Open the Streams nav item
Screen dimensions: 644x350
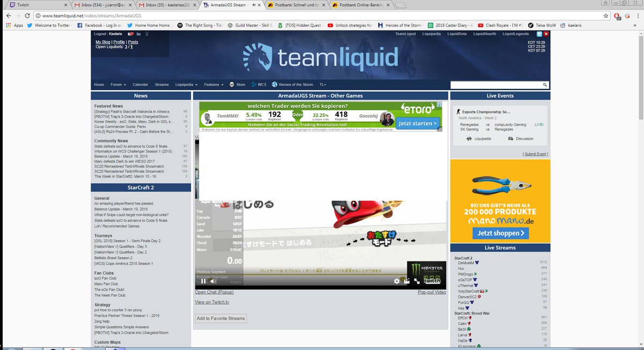tap(162, 84)
